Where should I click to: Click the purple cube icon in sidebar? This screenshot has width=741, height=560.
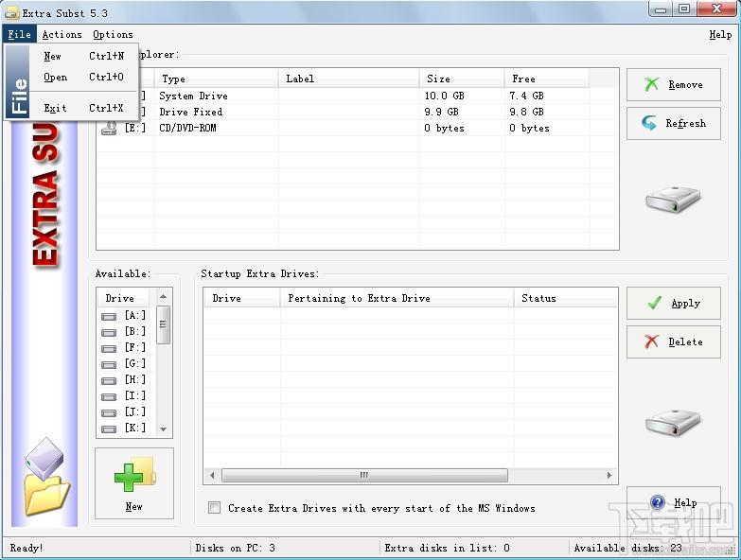click(x=44, y=458)
